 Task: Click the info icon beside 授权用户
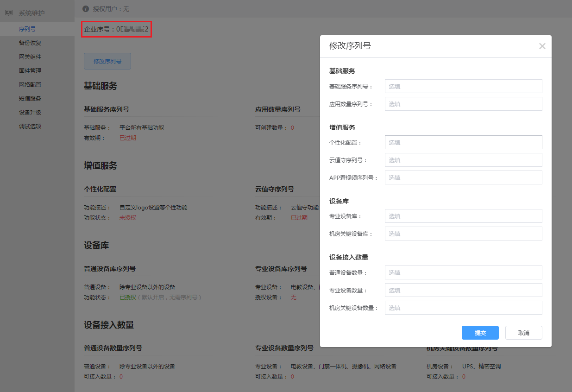point(85,8)
